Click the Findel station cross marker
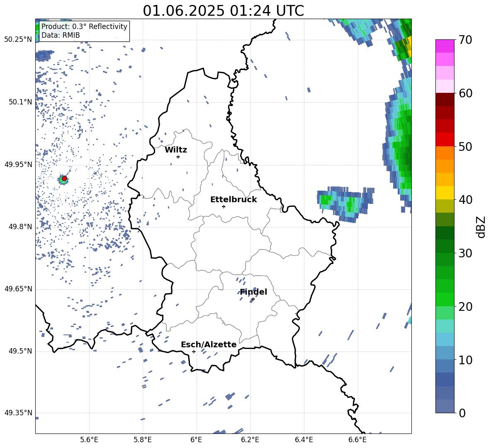The width and height of the screenshot is (491, 448). (253, 299)
